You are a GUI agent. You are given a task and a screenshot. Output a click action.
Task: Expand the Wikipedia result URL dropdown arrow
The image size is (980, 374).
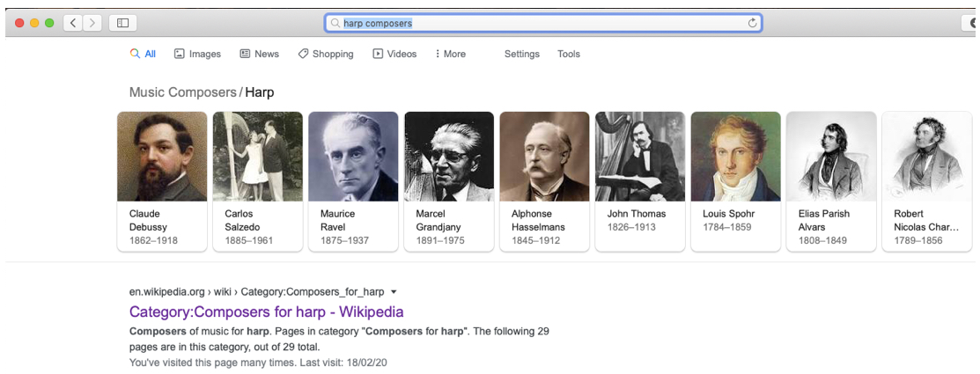(x=394, y=292)
